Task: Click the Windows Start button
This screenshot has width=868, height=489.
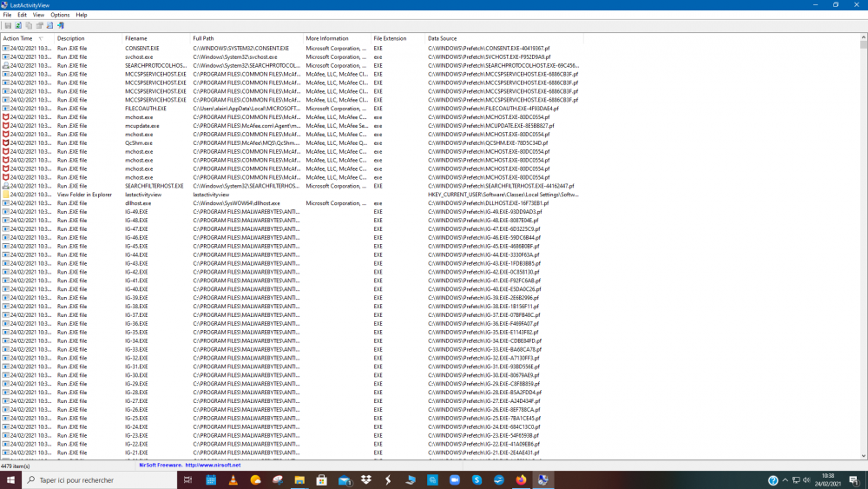Action: 10,479
